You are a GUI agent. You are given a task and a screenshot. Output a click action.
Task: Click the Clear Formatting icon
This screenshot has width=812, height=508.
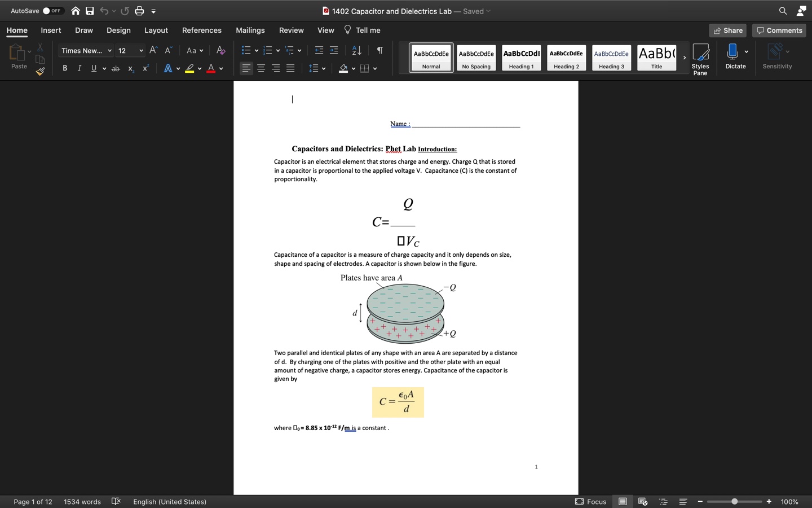pyautogui.click(x=220, y=51)
